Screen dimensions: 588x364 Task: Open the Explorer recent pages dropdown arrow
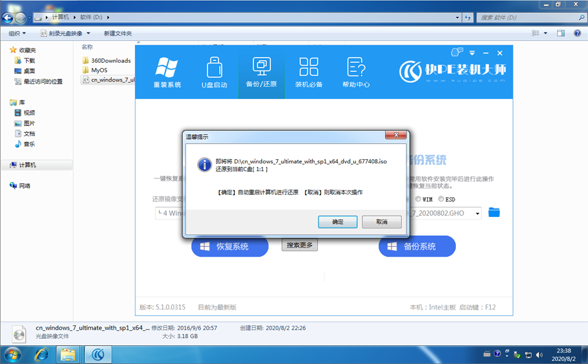coord(29,17)
